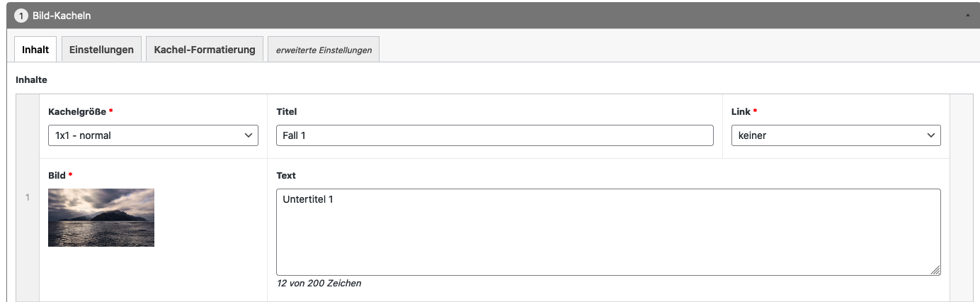Click the 12 von 200 Zeichen counter

[x=319, y=284]
